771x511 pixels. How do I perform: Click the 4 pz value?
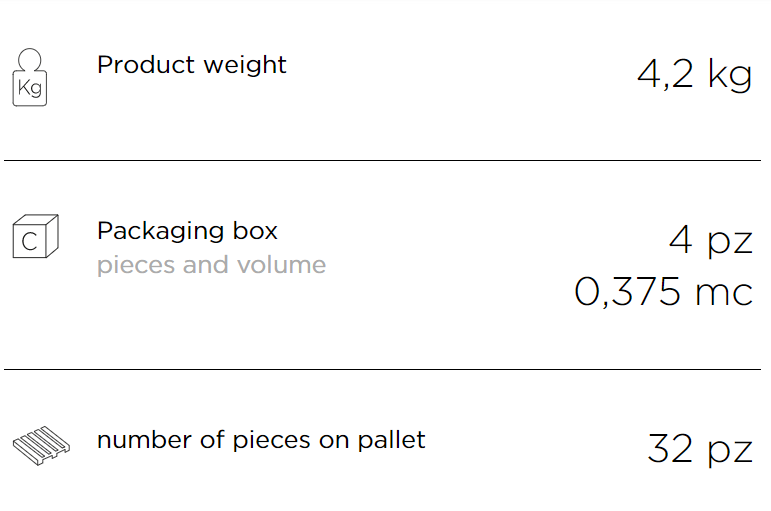[x=711, y=241]
